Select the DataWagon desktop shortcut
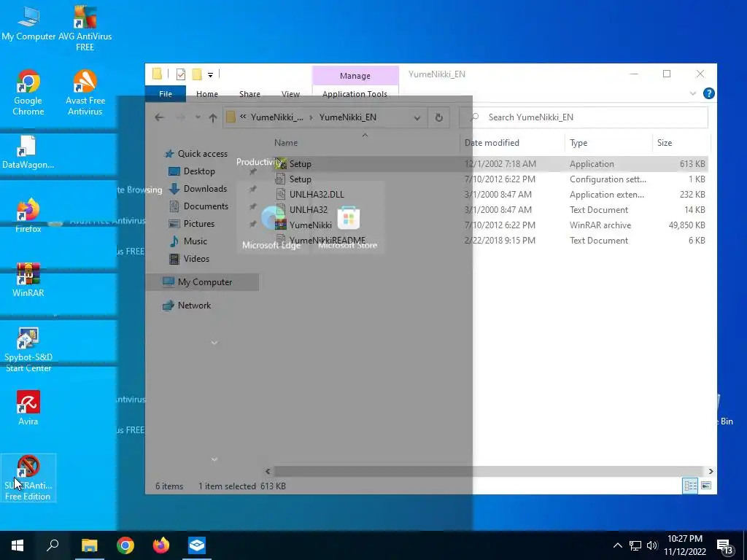This screenshot has width=747, height=560. (x=28, y=152)
